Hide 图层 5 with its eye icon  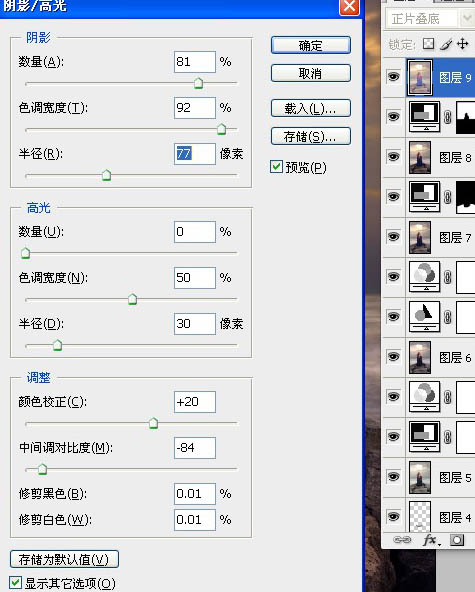point(393,476)
